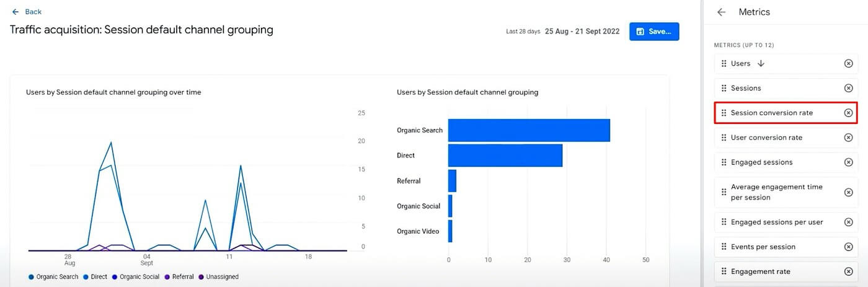The height and width of the screenshot is (287, 868).
Task: Remove Engaged sessions per user metric
Action: pyautogui.click(x=849, y=222)
